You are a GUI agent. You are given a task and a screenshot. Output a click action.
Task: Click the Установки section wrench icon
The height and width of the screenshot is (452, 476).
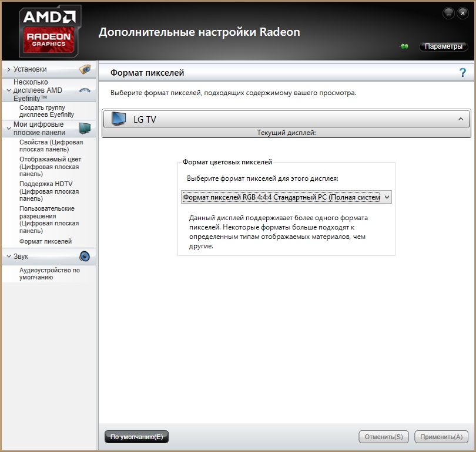coord(85,69)
